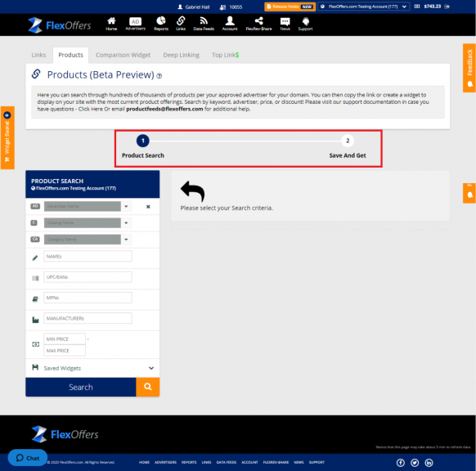Open the Chat button
Image resolution: width=476 pixels, height=471 pixels.
click(x=28, y=458)
